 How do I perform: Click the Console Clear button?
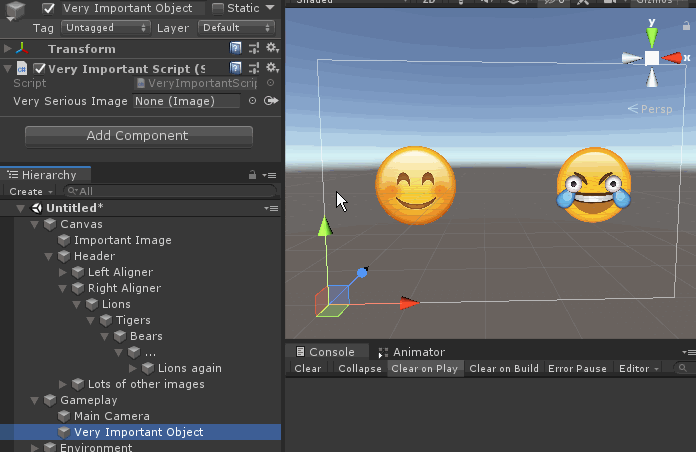308,369
